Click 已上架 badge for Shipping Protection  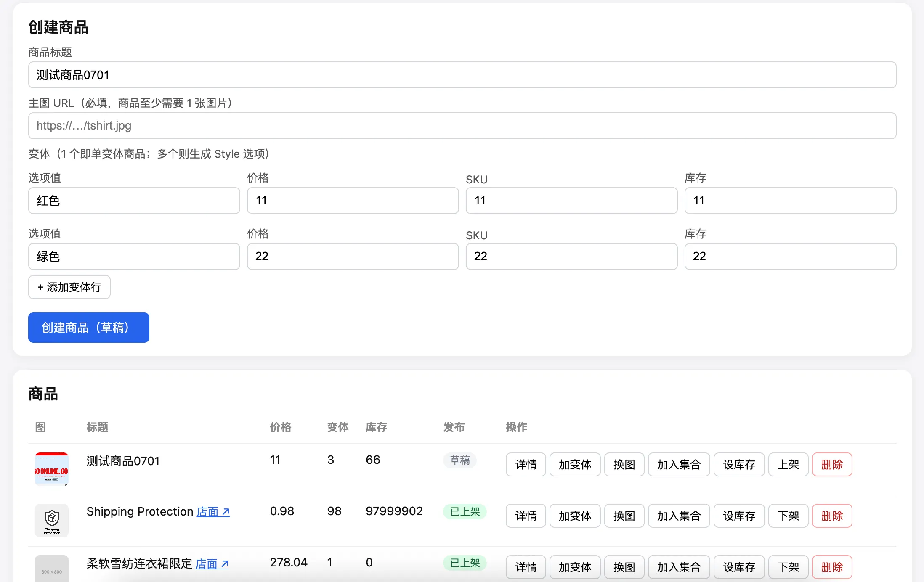tap(465, 512)
